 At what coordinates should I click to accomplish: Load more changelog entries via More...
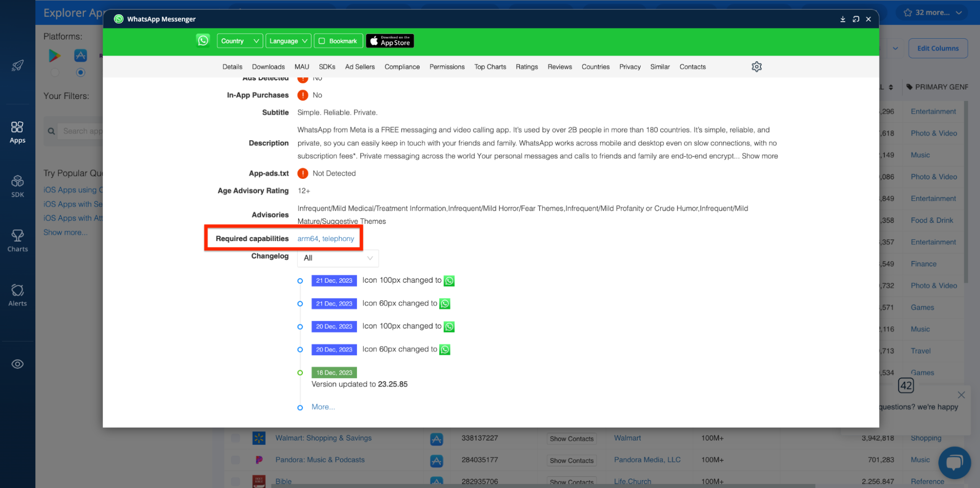point(323,407)
